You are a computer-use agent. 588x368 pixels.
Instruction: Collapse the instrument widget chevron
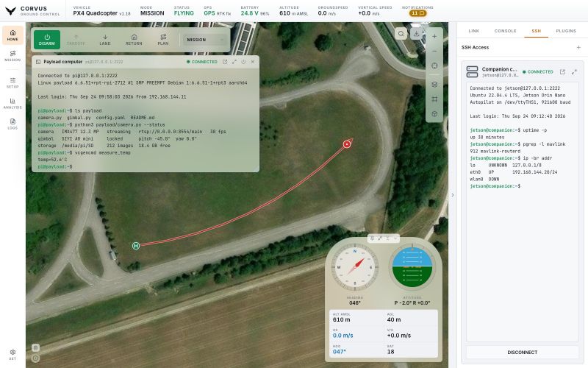point(395,238)
